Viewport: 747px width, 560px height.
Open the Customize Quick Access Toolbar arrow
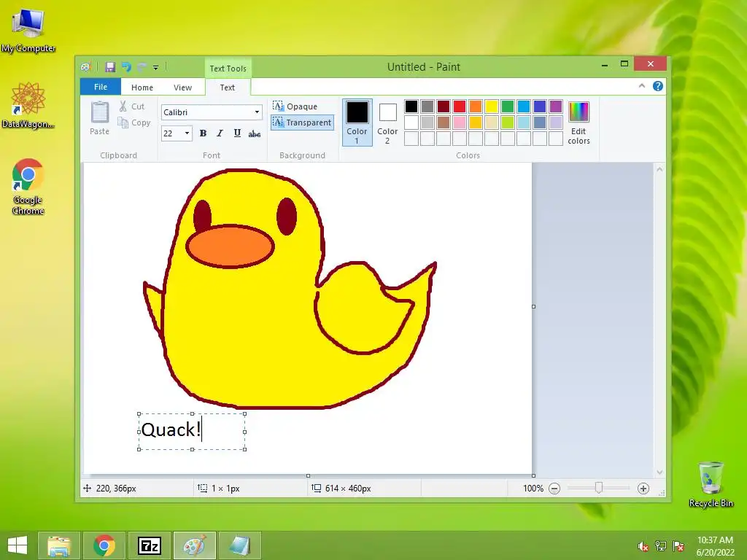[156, 68]
